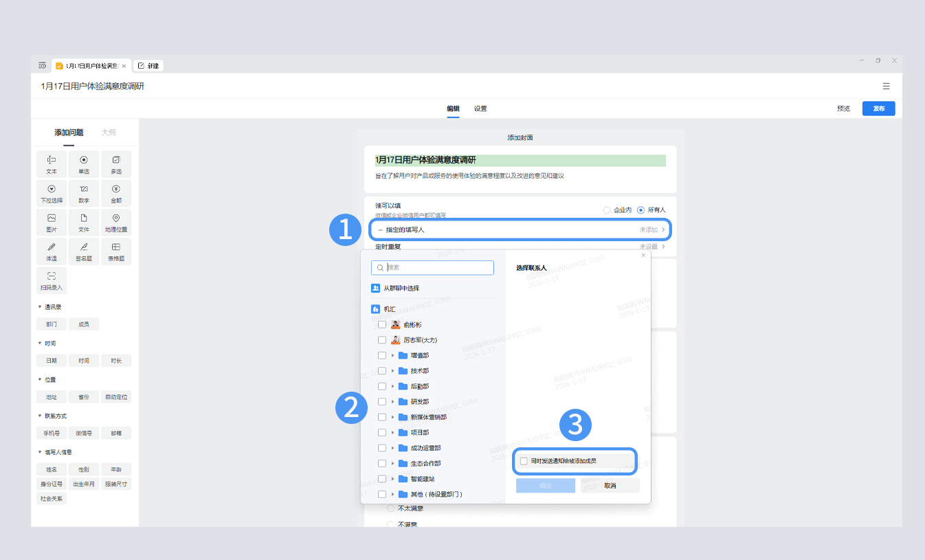Insert a 图片 image question
925x560 pixels.
click(52, 223)
